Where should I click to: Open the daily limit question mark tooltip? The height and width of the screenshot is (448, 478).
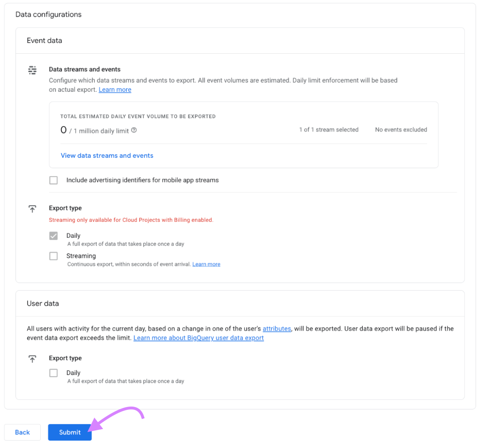pos(133,130)
